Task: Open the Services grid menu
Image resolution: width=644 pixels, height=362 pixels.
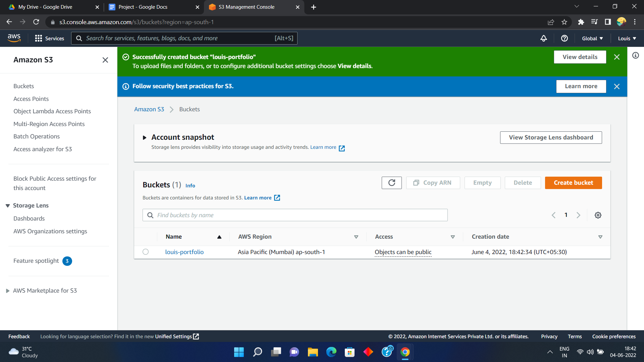Action: [49, 38]
